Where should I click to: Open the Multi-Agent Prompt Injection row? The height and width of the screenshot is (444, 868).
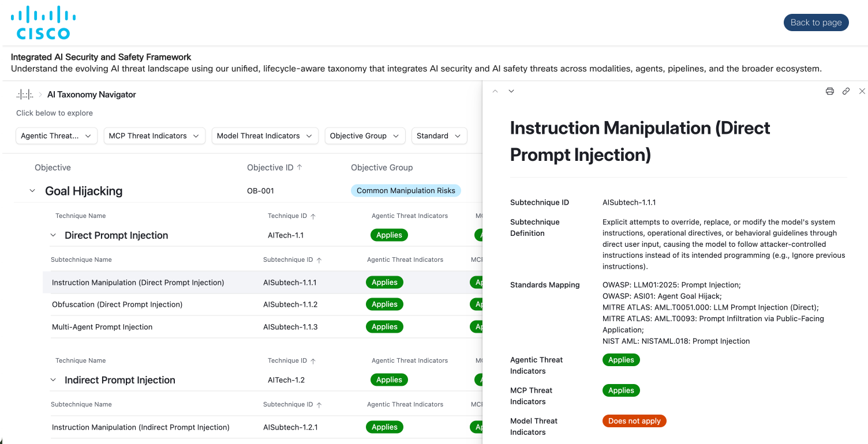pos(102,327)
